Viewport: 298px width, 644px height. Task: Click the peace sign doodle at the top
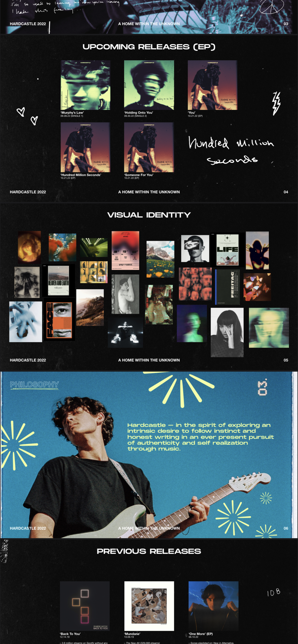click(272, 7)
